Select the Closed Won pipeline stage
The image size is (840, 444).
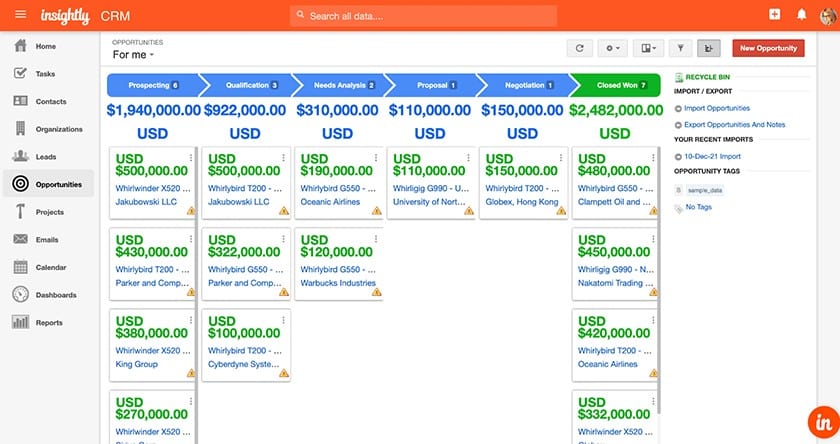(618, 85)
